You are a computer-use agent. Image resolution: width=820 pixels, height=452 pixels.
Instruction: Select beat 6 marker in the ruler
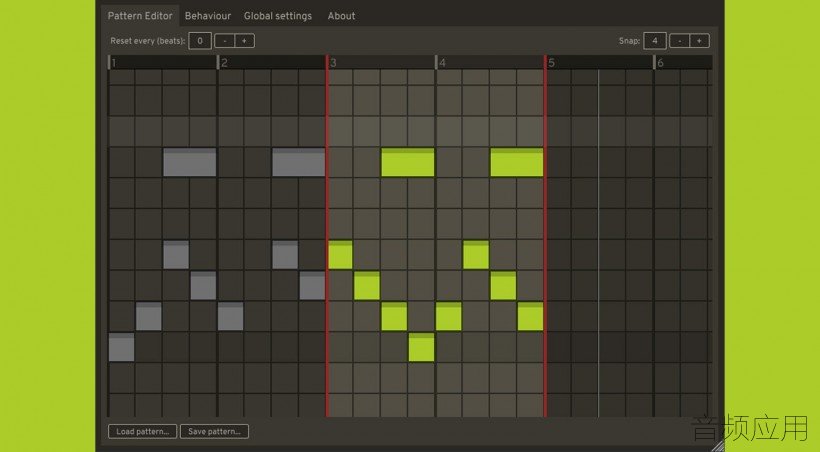[660, 63]
